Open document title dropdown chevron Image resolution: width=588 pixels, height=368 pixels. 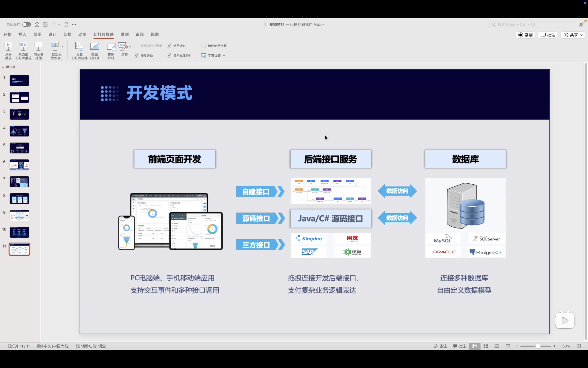(323, 24)
